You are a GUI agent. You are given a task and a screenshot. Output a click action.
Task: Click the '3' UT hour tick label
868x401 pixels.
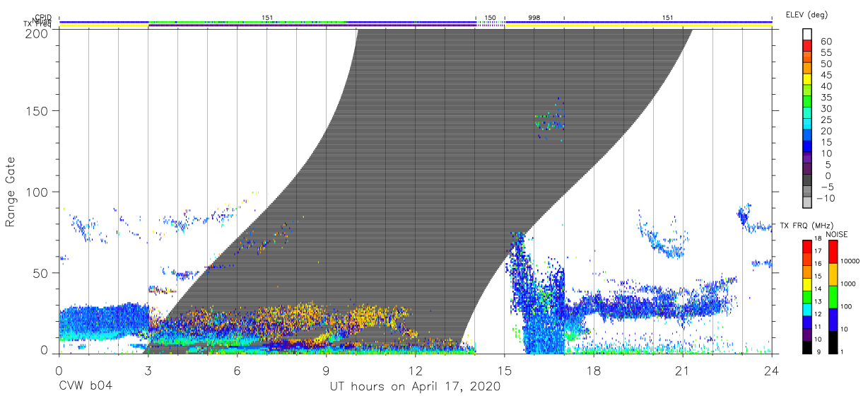pyautogui.click(x=148, y=370)
